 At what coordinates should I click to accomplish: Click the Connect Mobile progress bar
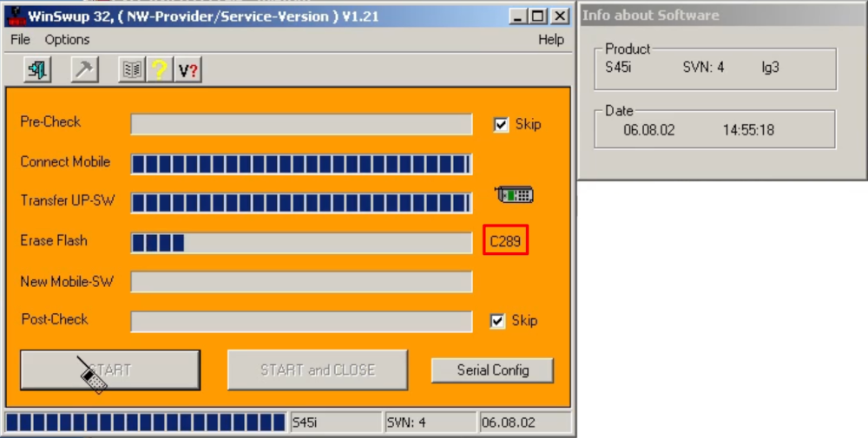click(301, 164)
